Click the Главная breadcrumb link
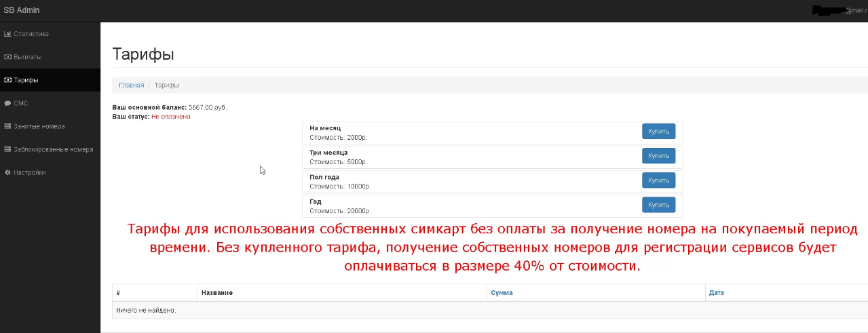The width and height of the screenshot is (868, 333). click(132, 85)
